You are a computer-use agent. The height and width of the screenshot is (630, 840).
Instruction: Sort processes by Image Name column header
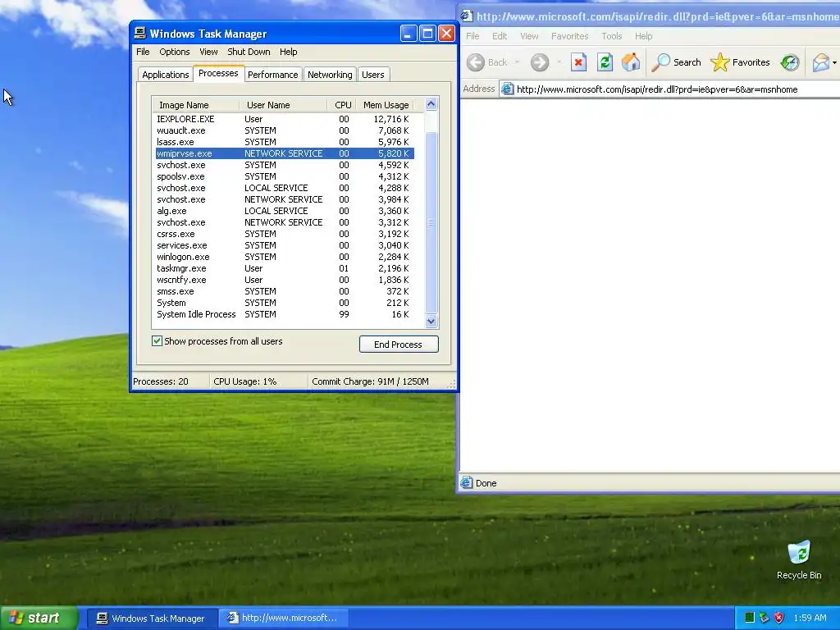(195, 105)
